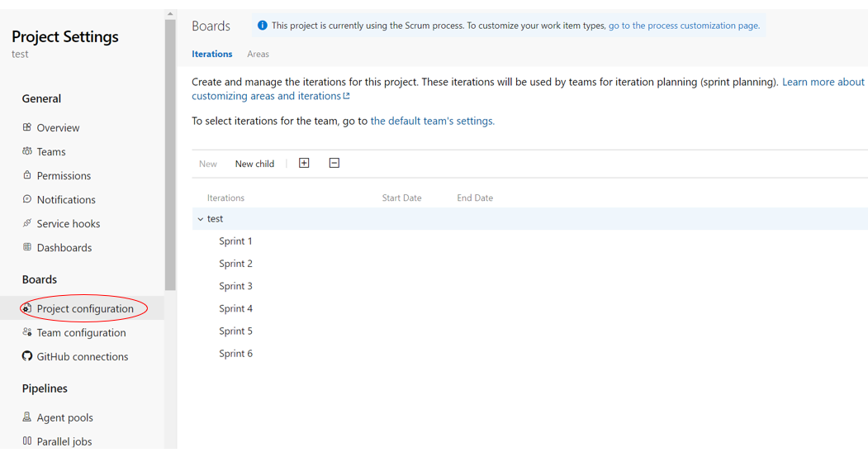Click the sidebar scroll up arrow
Screen dimensions: 868x467
click(170, 14)
